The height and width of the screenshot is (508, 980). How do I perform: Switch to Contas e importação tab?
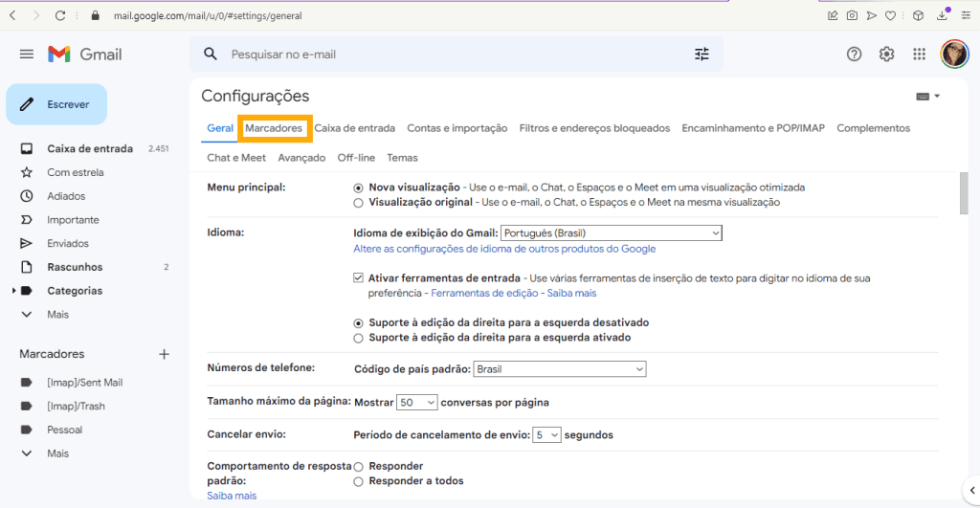[x=457, y=128]
